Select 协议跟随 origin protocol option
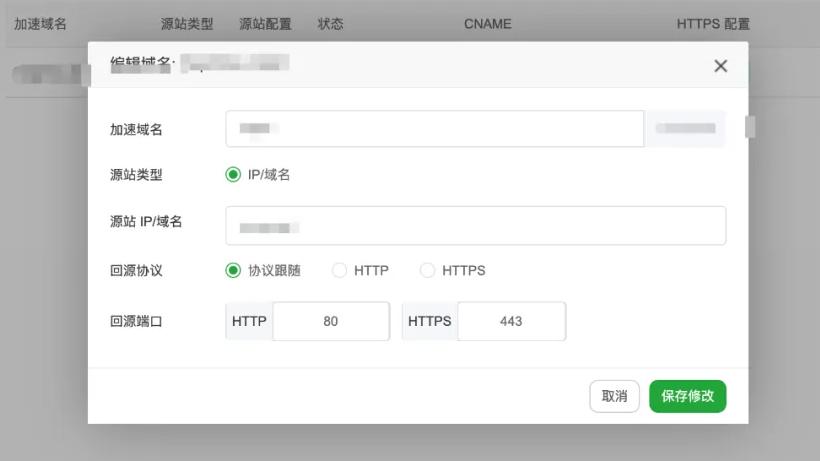This screenshot has height=461, width=820. click(x=233, y=271)
